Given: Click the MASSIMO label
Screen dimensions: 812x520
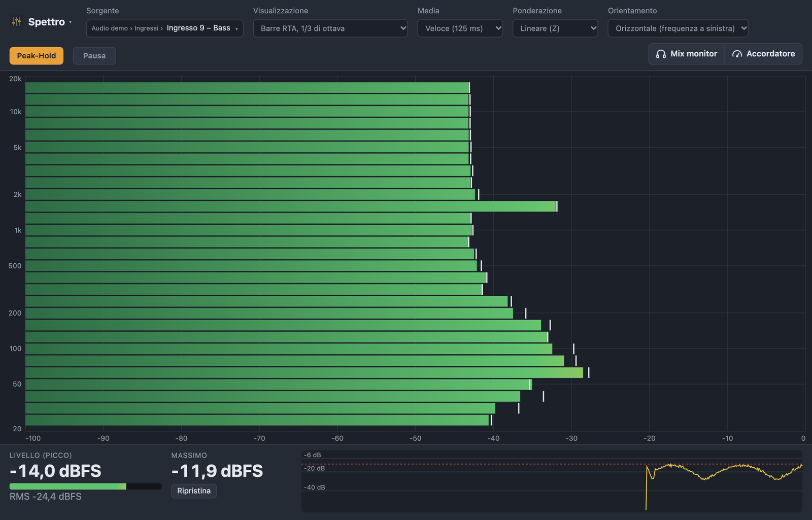Looking at the screenshot, I should click(189, 456).
